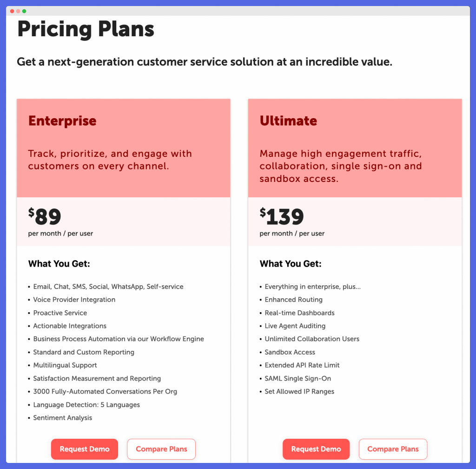This screenshot has width=476, height=469.
Task: Click the $139 price figure
Action: coord(282,216)
